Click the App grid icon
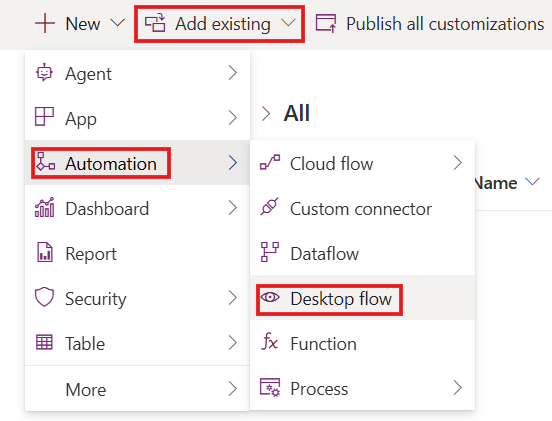 click(44, 117)
